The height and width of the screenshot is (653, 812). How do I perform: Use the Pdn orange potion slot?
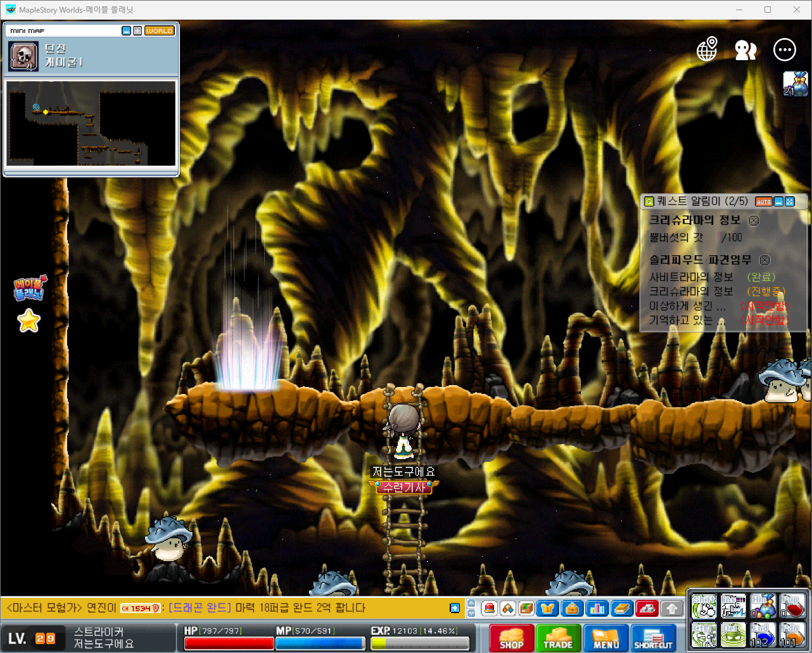(x=792, y=635)
